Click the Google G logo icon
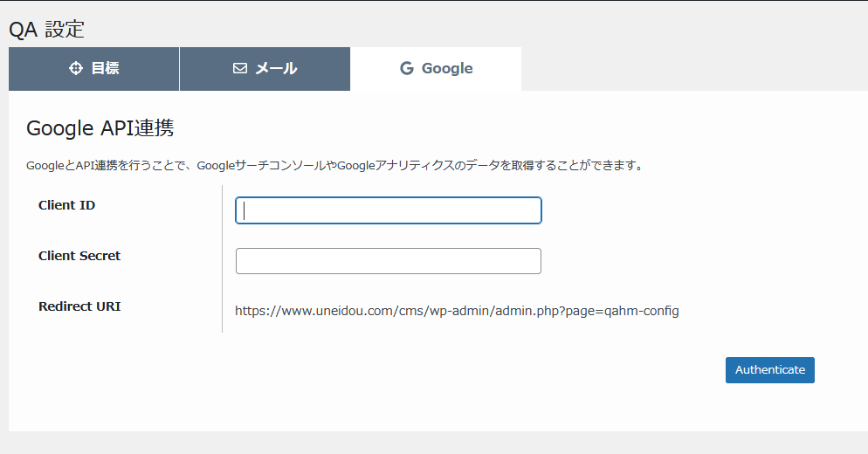 [x=407, y=68]
